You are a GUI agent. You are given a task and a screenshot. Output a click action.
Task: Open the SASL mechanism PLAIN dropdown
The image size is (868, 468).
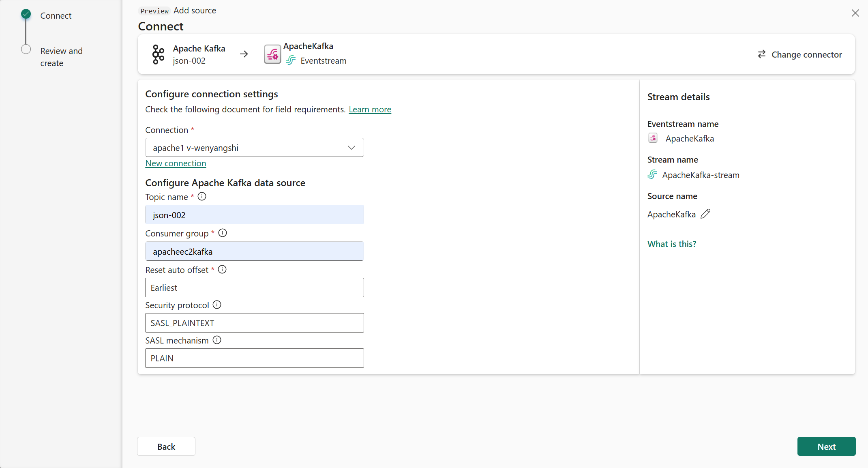coord(255,358)
